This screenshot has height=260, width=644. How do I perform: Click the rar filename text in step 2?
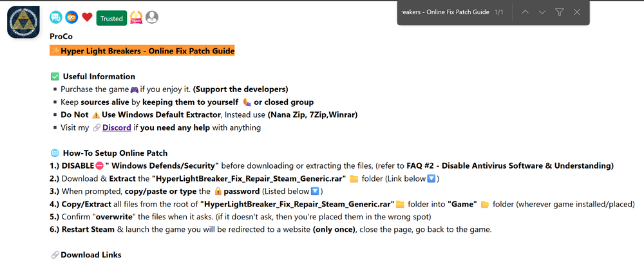pyautogui.click(x=250, y=179)
